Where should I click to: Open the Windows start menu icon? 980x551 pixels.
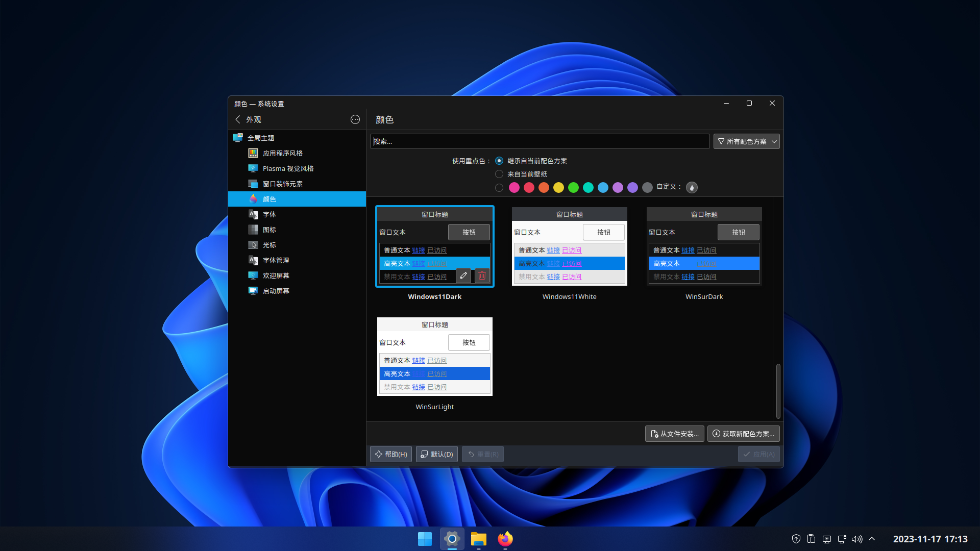pos(425,539)
